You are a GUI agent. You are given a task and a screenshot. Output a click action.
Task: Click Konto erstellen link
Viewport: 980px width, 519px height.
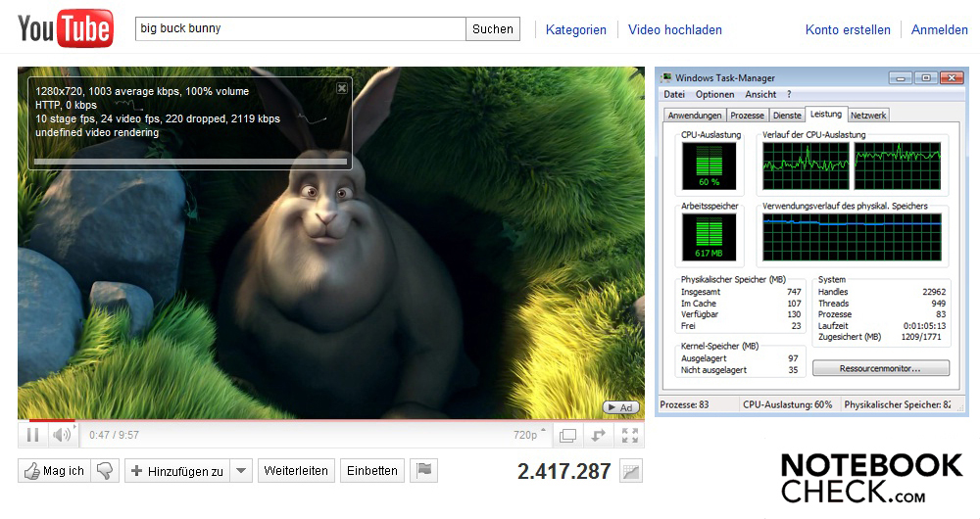point(848,30)
